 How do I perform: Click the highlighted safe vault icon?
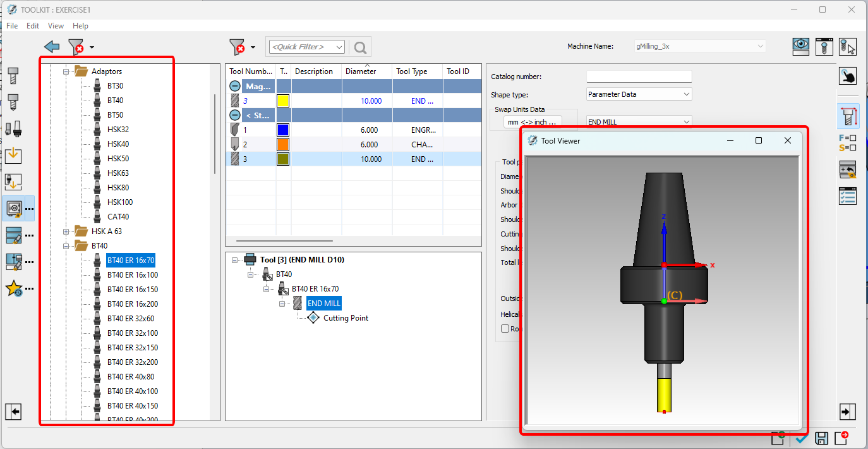[x=14, y=208]
